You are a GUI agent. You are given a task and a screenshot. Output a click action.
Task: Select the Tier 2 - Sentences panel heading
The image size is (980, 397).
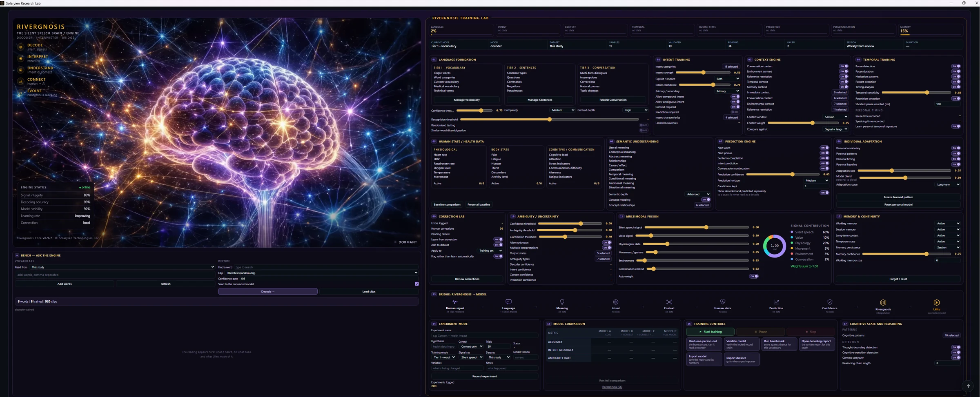(x=521, y=68)
